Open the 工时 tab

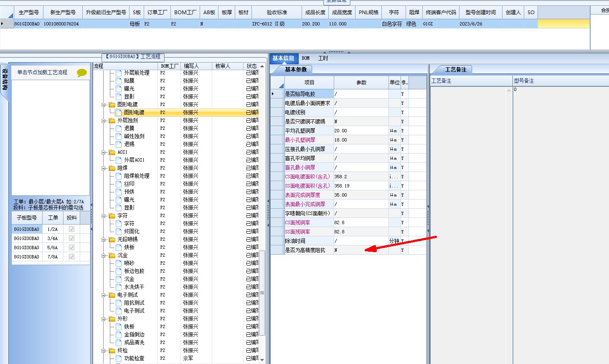[x=323, y=58]
